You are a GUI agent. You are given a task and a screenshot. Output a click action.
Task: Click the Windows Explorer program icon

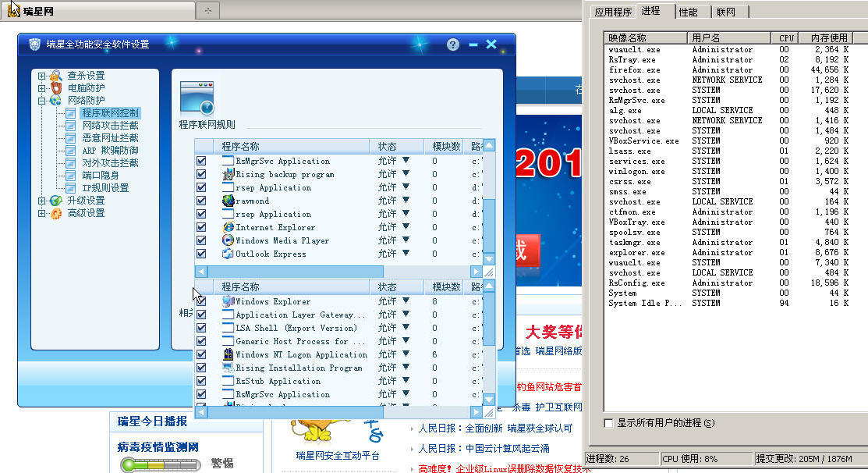pyautogui.click(x=228, y=301)
